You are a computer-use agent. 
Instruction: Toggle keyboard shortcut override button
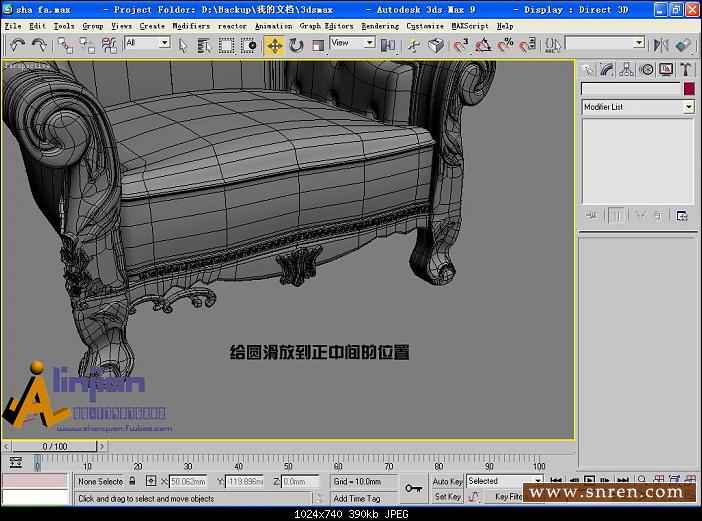tap(436, 45)
